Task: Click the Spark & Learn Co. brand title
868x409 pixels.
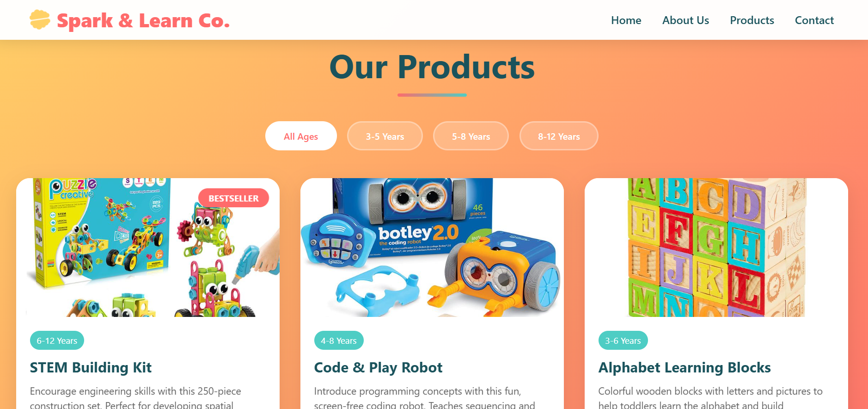Action: click(143, 21)
